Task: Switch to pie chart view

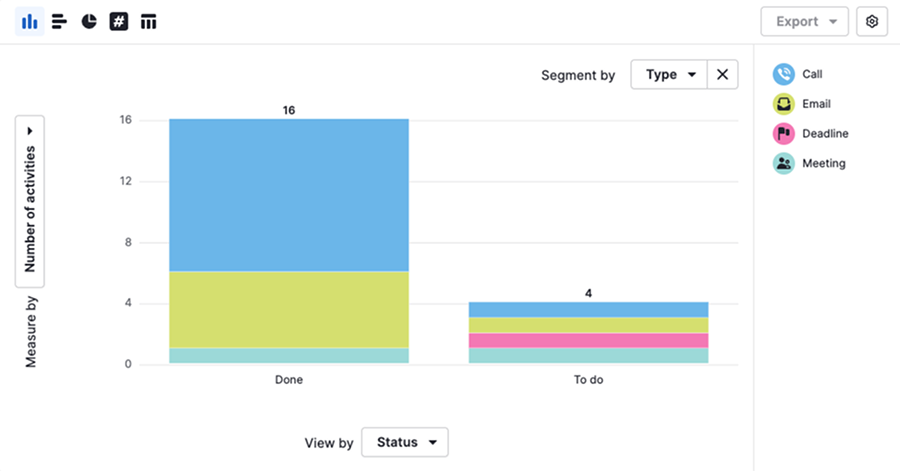Action: pyautogui.click(x=89, y=21)
